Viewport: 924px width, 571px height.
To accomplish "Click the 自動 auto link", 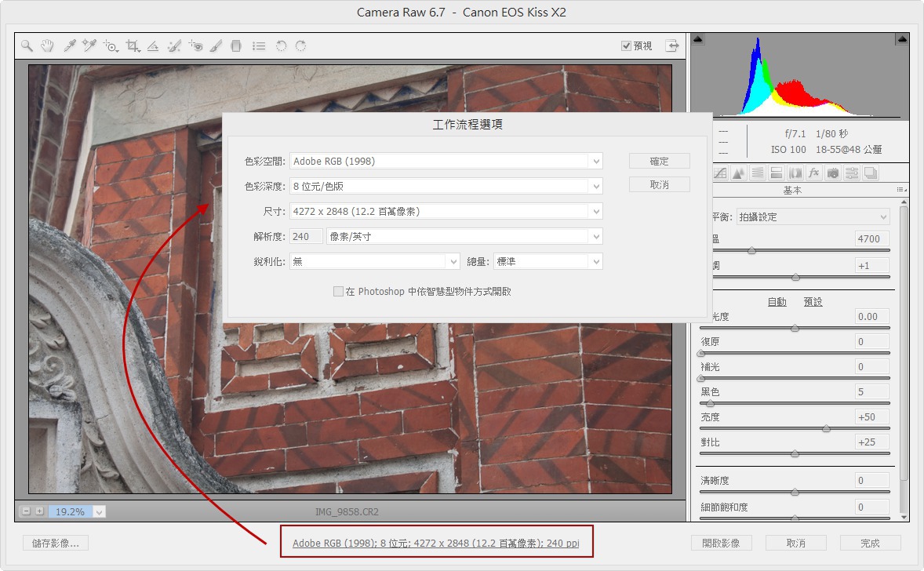I will (x=777, y=302).
